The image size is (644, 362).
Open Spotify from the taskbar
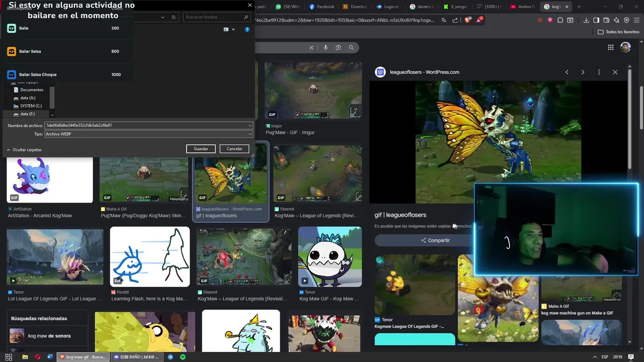pyautogui.click(x=183, y=357)
